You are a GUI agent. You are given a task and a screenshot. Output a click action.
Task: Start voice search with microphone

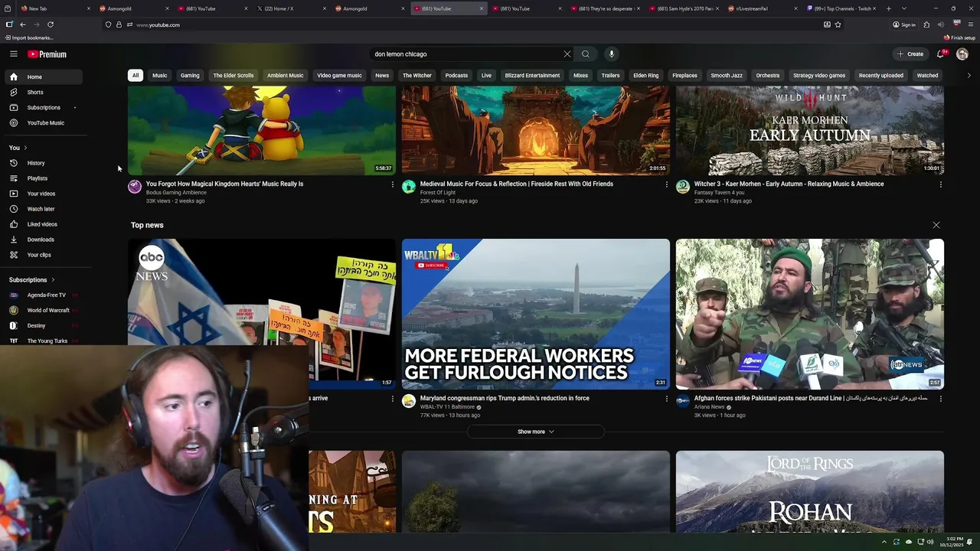point(611,54)
